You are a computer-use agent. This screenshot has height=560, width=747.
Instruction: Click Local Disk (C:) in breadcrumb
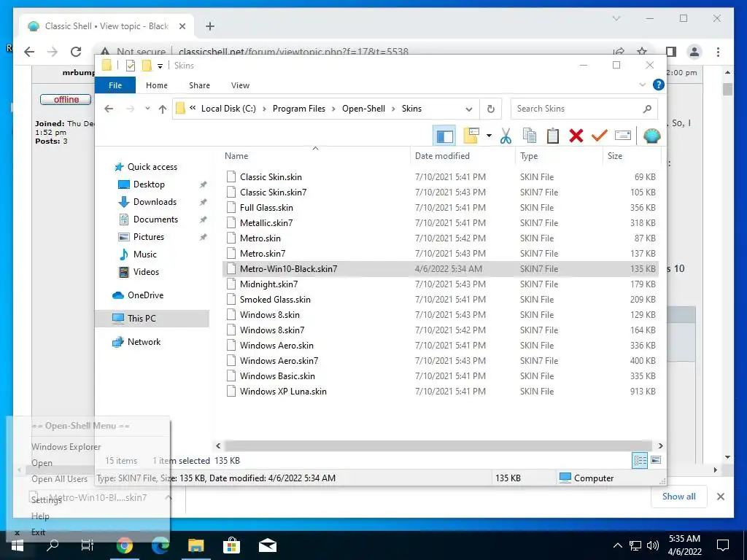[228, 109]
